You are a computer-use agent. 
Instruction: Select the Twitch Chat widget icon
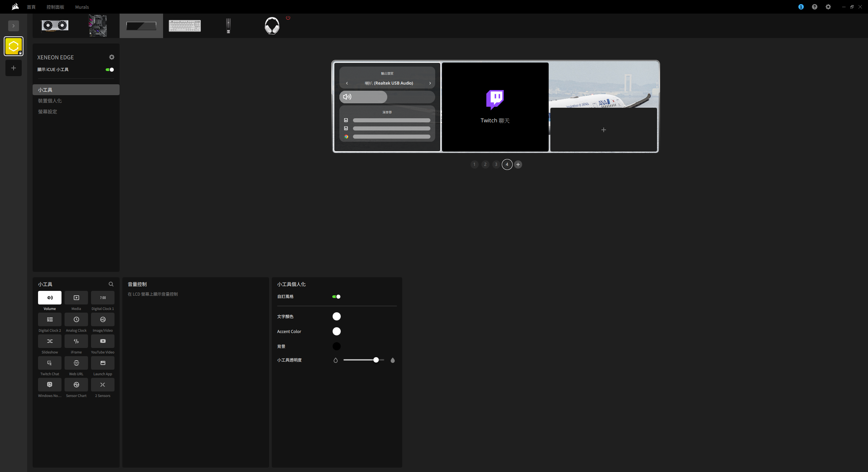point(50,363)
